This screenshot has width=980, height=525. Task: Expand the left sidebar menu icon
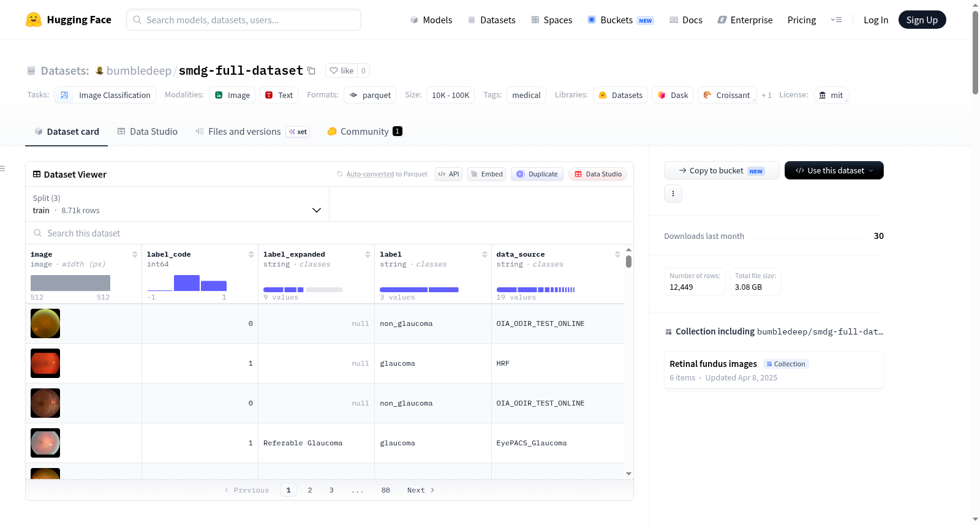[x=2, y=168]
